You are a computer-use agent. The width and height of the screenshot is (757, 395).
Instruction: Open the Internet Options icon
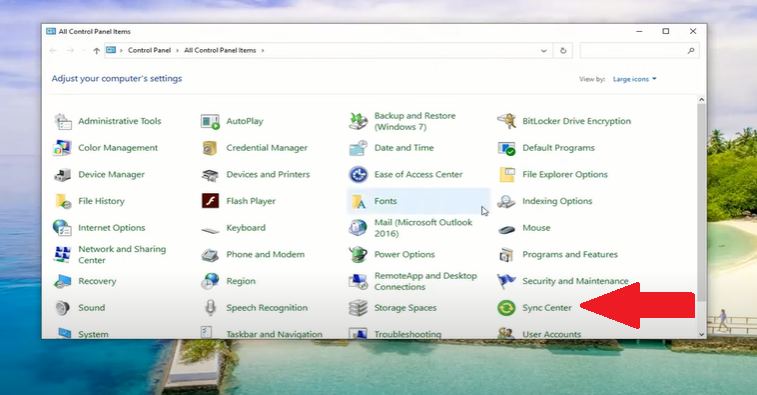point(63,227)
